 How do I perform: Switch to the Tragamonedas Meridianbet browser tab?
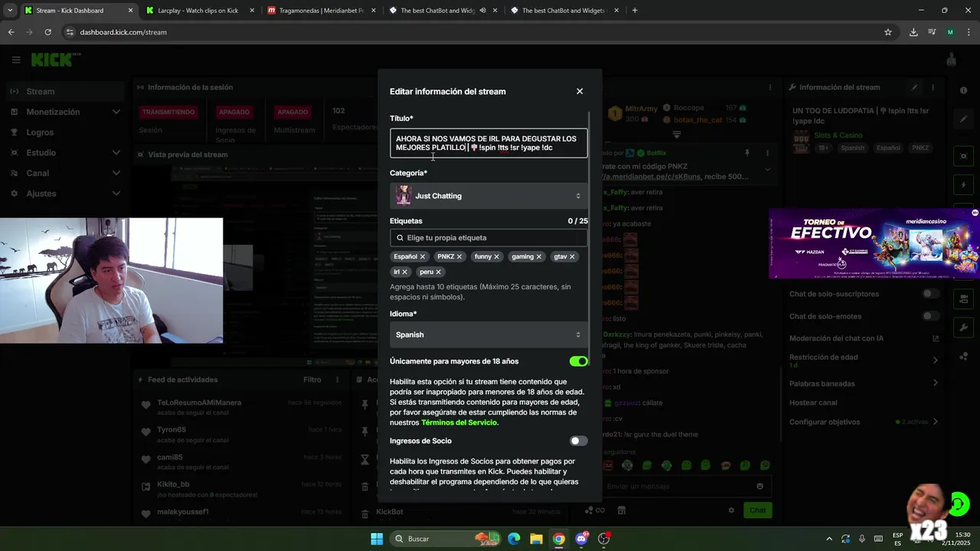coord(321,11)
